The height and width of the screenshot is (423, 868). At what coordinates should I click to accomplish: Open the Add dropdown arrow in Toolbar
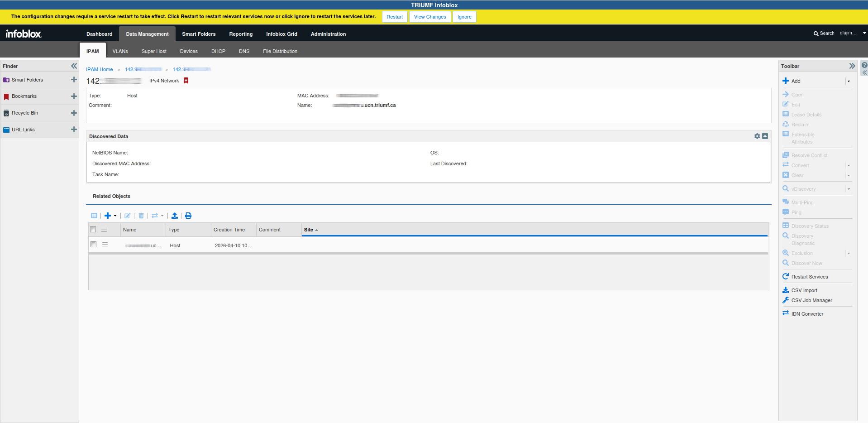(x=849, y=82)
